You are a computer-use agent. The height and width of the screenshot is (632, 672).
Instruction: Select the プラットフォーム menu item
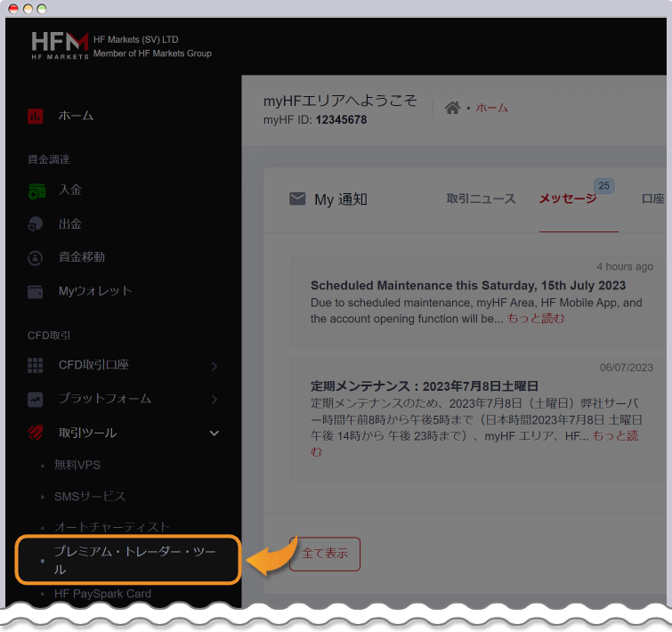(105, 399)
